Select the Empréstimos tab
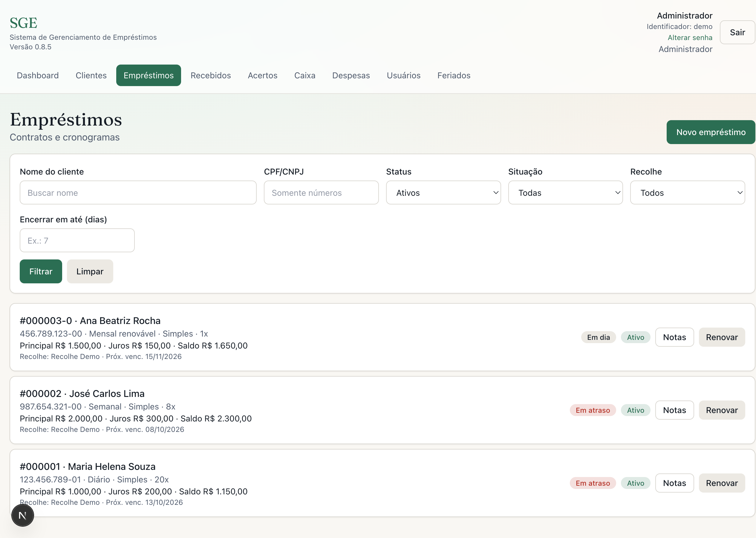Viewport: 756px width, 538px height. pyautogui.click(x=149, y=76)
